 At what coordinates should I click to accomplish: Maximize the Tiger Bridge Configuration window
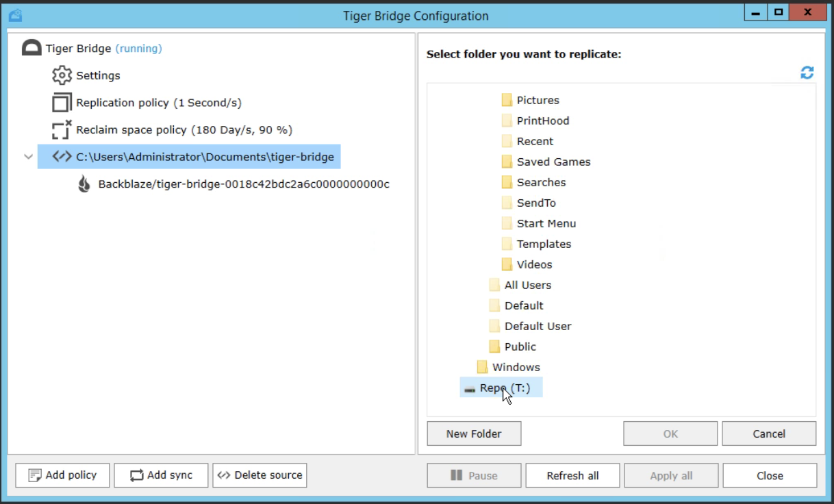(779, 12)
